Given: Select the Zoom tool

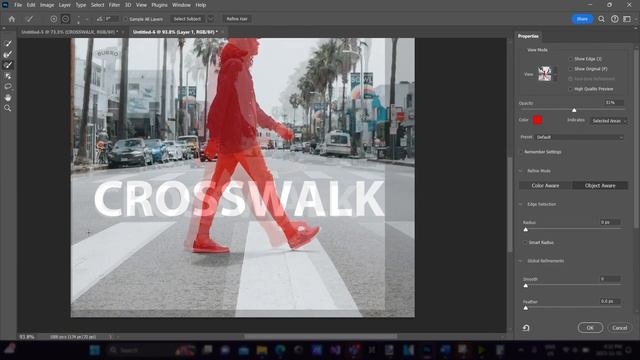Looking at the screenshot, I should tap(8, 108).
